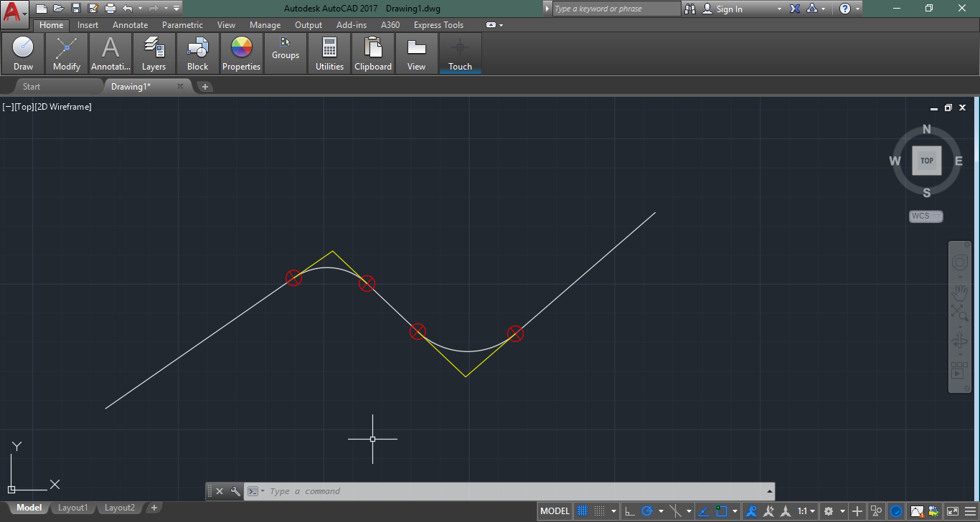Click the Autodesk Exchange Apps X icon
Viewport: 980px width, 522px height.
[795, 9]
